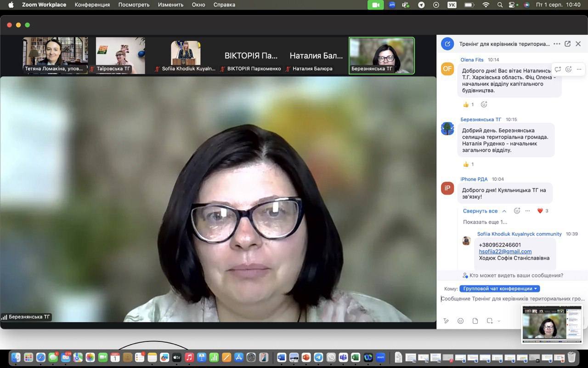
Task: Click 'Показать еще 1...' to show more replies
Action: [485, 222]
